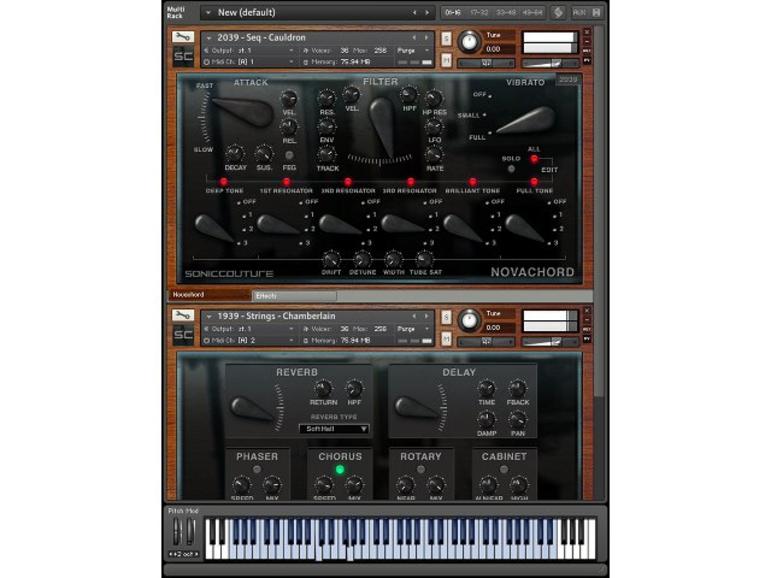
Task: Go to next preset of 2039 - Seq - Cauldron
Action: point(426,38)
